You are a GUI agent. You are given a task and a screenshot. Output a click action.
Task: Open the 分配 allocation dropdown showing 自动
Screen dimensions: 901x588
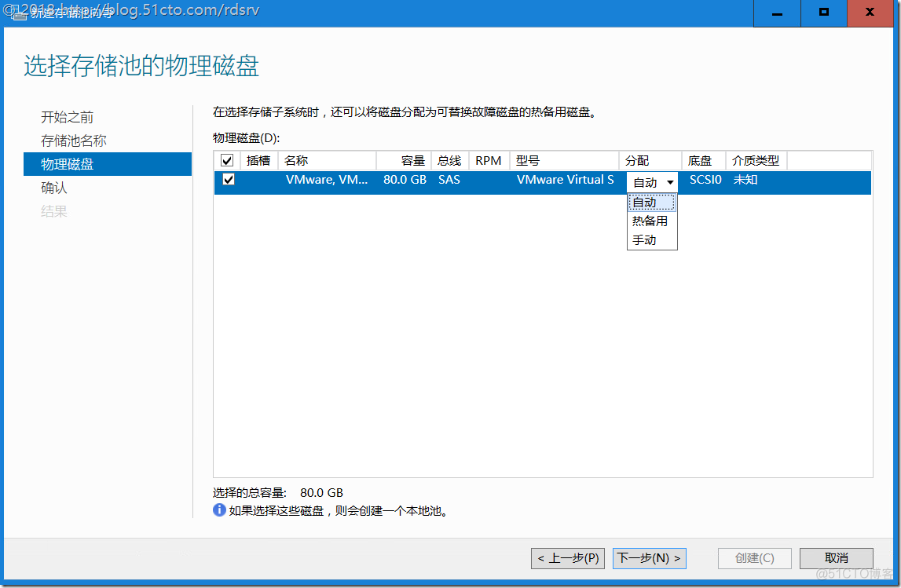[652, 183]
